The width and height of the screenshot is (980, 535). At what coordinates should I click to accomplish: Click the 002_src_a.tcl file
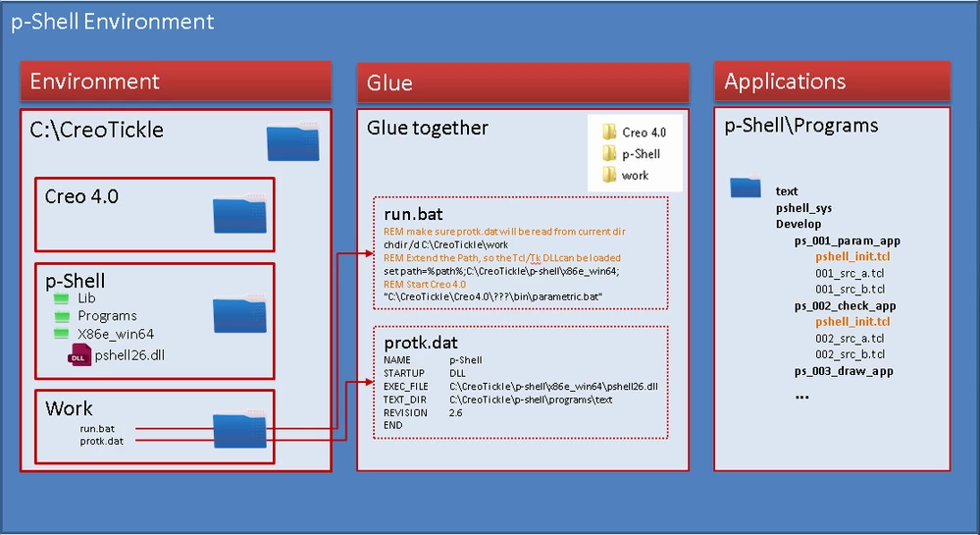click(x=850, y=339)
